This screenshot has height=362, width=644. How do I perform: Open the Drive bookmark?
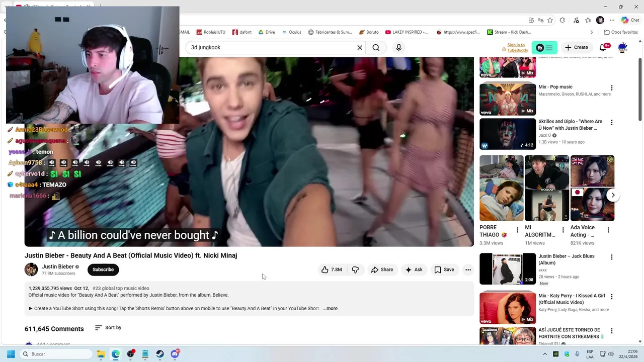click(266, 32)
